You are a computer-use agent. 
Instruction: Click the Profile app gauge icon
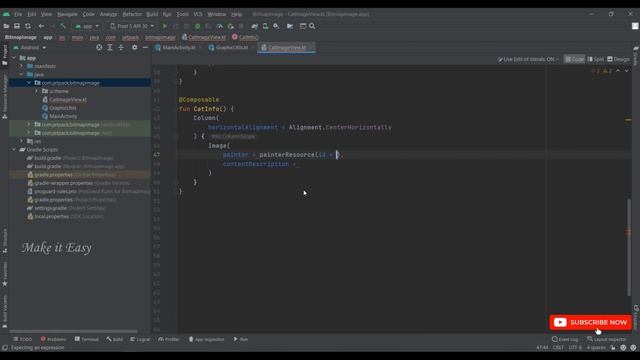point(220,26)
